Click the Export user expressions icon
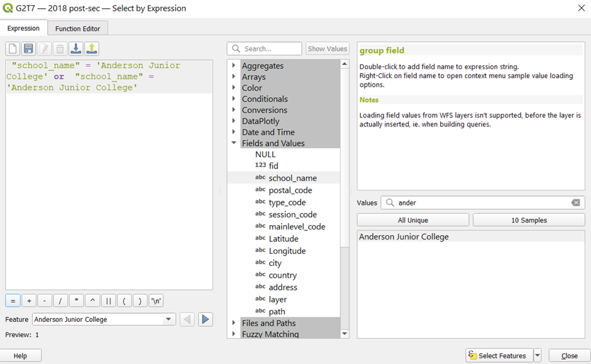Image resolution: width=591 pixels, height=364 pixels. click(x=91, y=49)
